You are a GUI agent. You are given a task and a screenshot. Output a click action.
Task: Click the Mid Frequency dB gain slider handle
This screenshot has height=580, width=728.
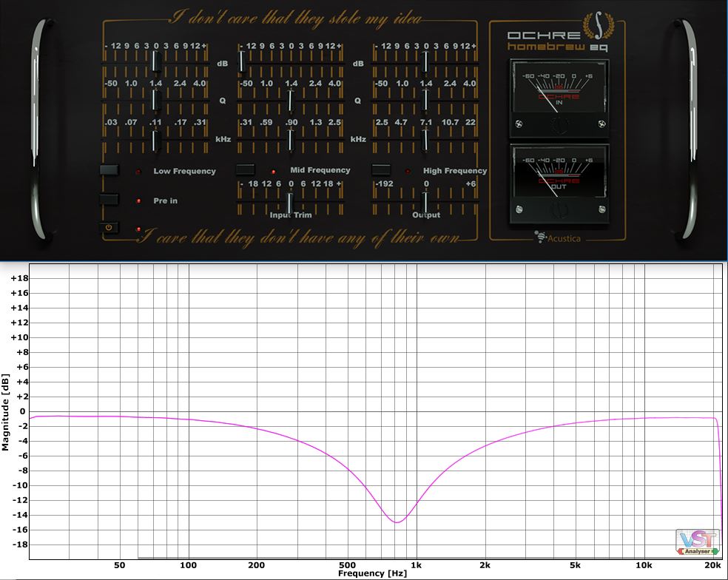click(x=242, y=61)
